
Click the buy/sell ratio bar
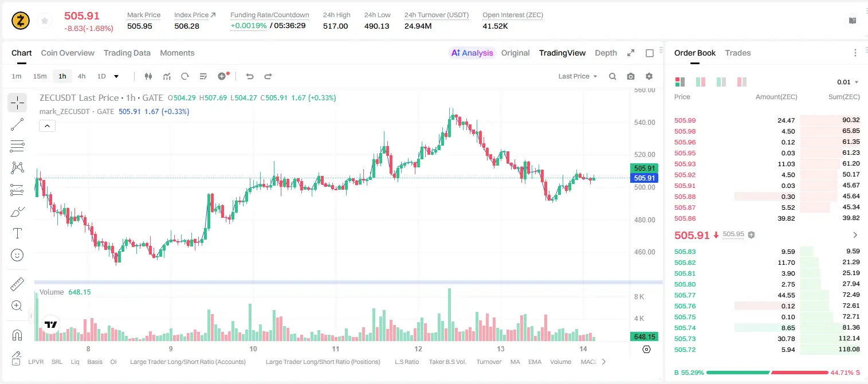click(x=767, y=373)
